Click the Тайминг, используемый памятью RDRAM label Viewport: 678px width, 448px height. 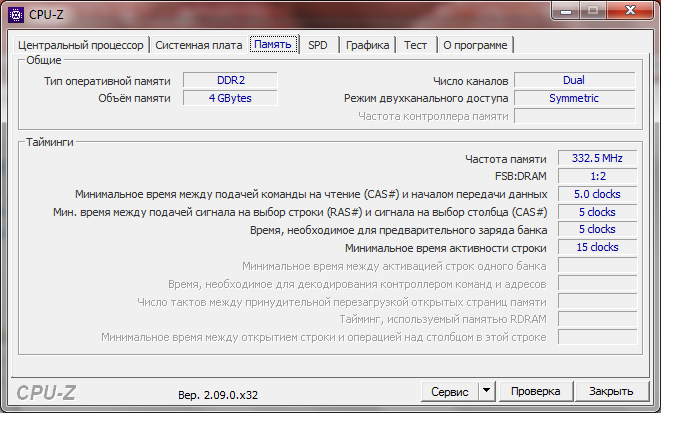click(x=443, y=320)
